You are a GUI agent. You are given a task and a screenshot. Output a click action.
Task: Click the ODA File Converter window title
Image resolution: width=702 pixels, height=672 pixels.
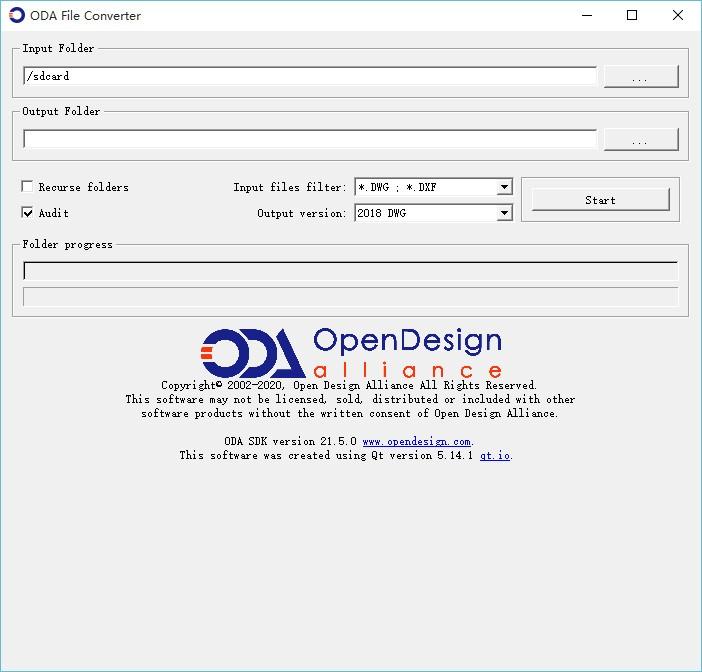pyautogui.click(x=86, y=16)
